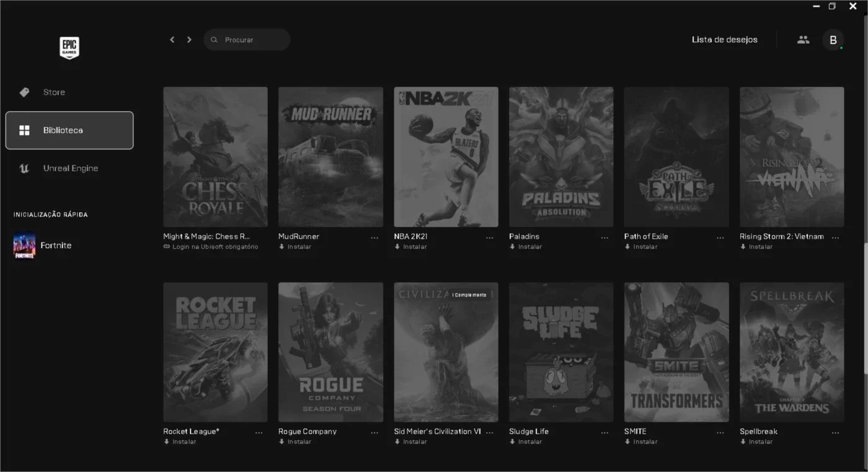The width and height of the screenshot is (868, 472).
Task: Click the Unreal Engine logo icon
Action: click(x=24, y=168)
